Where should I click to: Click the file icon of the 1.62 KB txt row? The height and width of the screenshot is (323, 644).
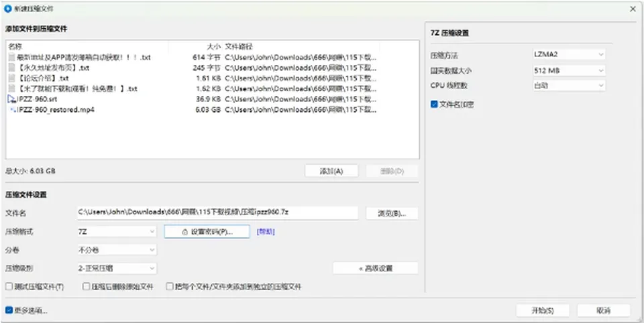point(11,88)
